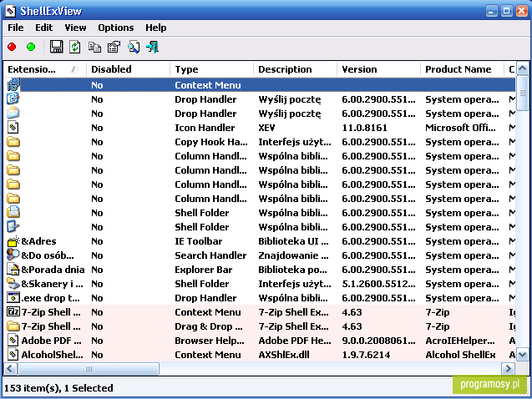This screenshot has height=399, width=532.
Task: Click the icon beside AlcoholShel... entry
Action: point(13,354)
